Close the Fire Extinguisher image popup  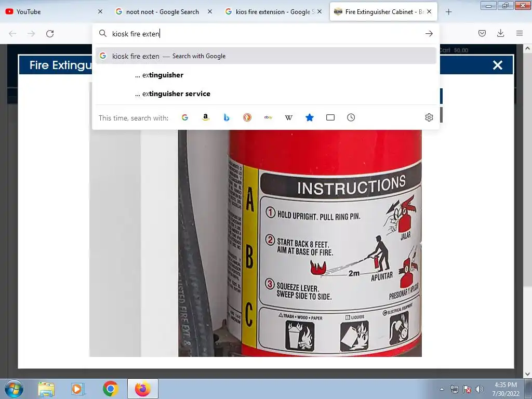(497, 65)
